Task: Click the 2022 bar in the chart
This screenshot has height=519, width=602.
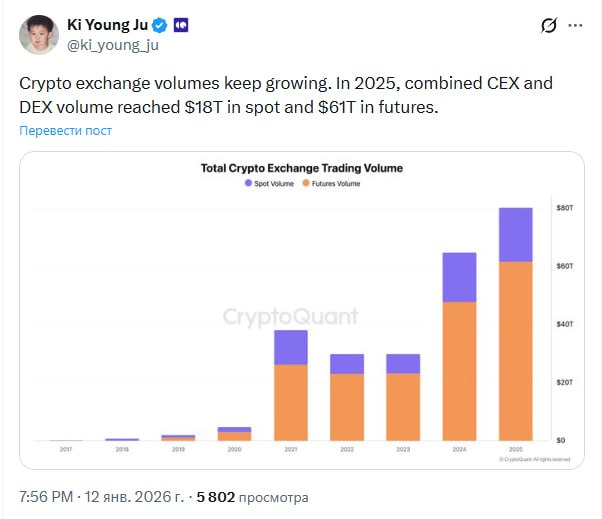Action: pos(346,398)
